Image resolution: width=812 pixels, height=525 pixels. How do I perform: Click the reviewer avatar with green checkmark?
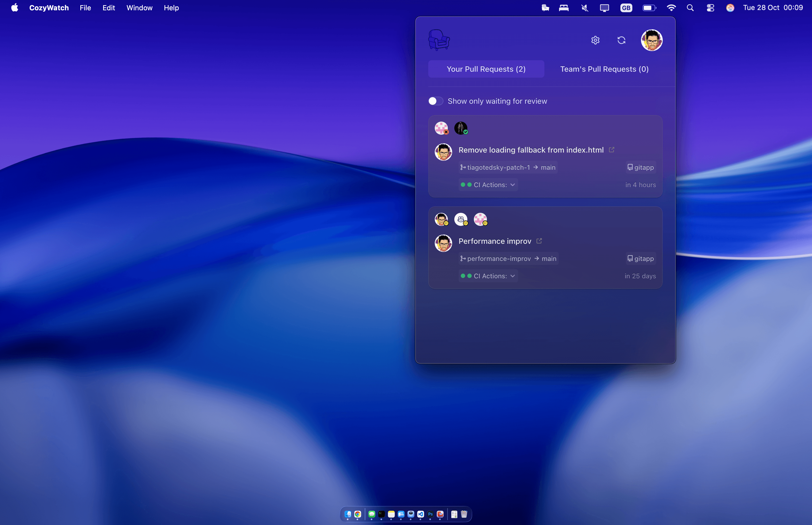(x=461, y=128)
